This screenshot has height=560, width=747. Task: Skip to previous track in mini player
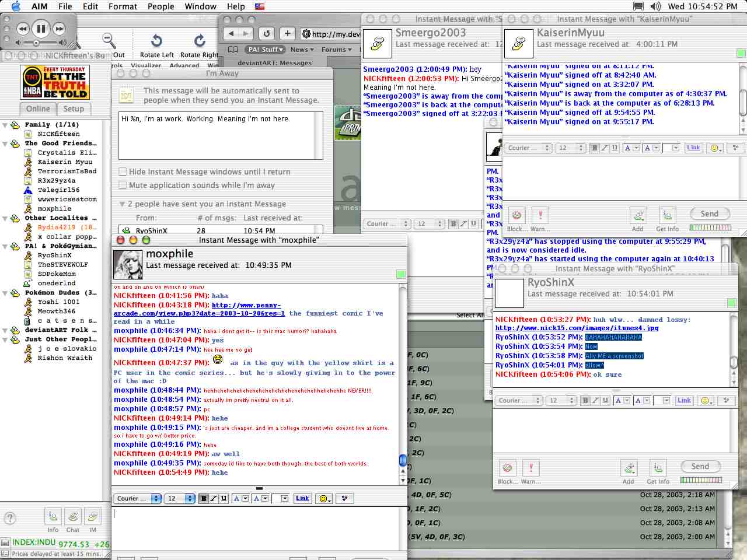coord(23,29)
